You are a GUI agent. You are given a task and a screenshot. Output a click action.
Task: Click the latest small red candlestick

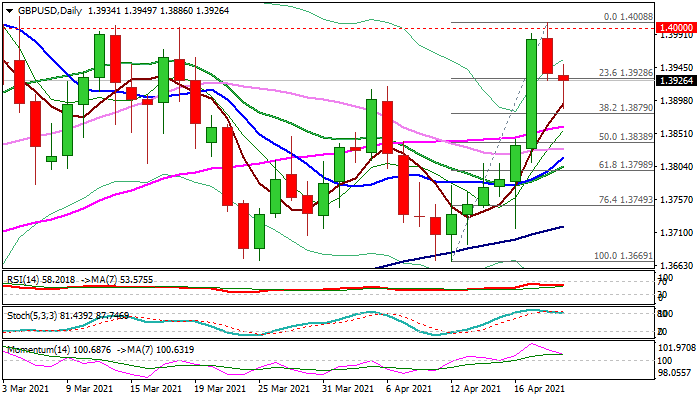[564, 77]
